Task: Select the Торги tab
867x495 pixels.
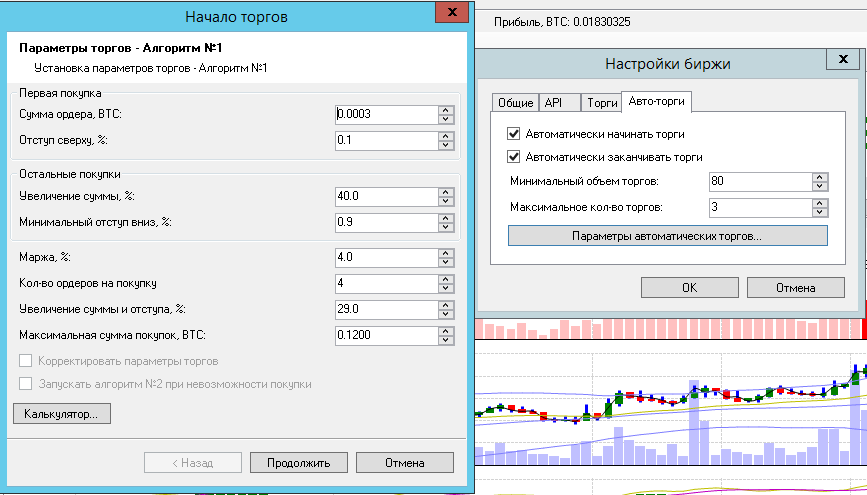Action: 601,103
